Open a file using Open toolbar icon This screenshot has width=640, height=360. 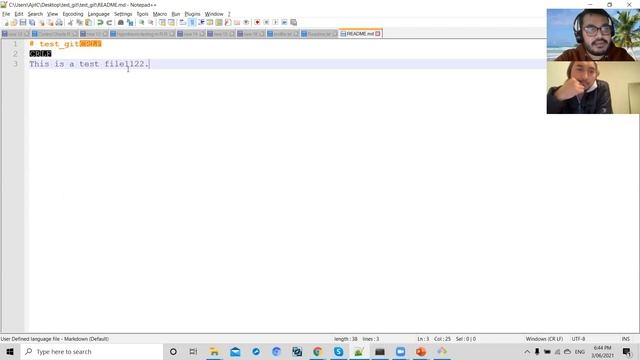tap(14, 22)
